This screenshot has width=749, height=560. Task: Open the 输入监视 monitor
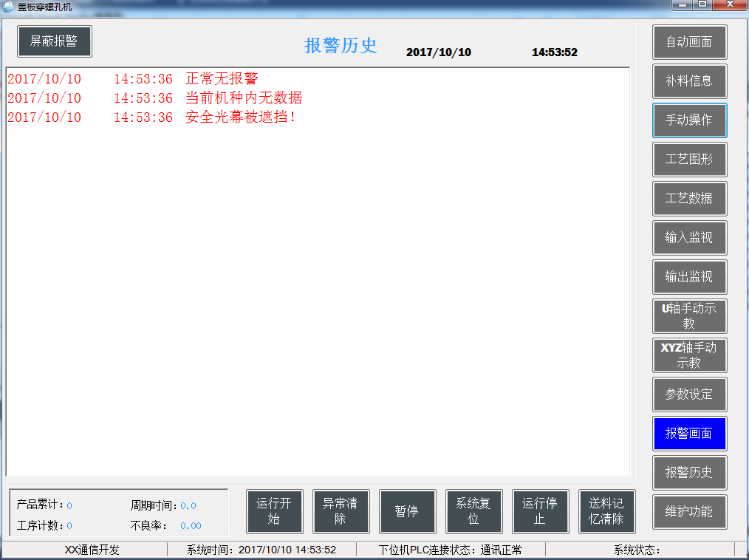(689, 238)
